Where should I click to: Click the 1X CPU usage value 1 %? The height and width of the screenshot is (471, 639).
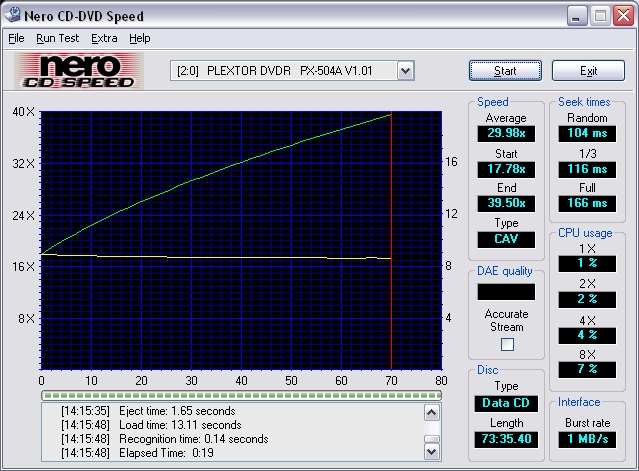[587, 264]
